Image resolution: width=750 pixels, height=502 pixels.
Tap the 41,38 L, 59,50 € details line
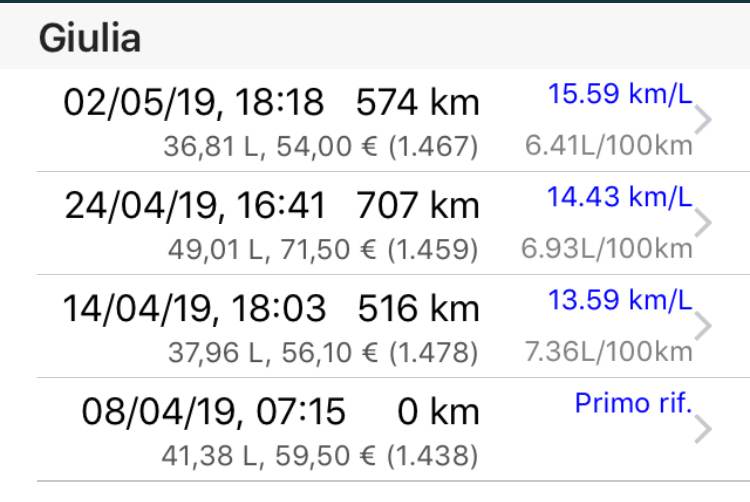320,456
